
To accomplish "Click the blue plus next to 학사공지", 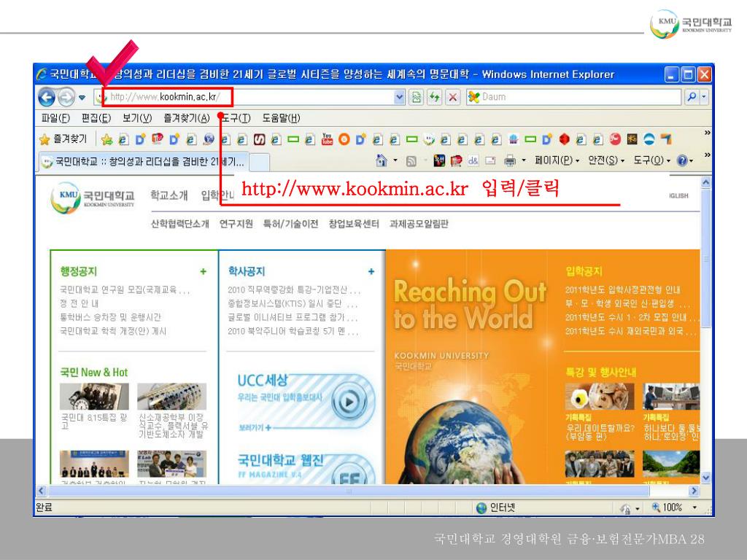I will tap(371, 271).
